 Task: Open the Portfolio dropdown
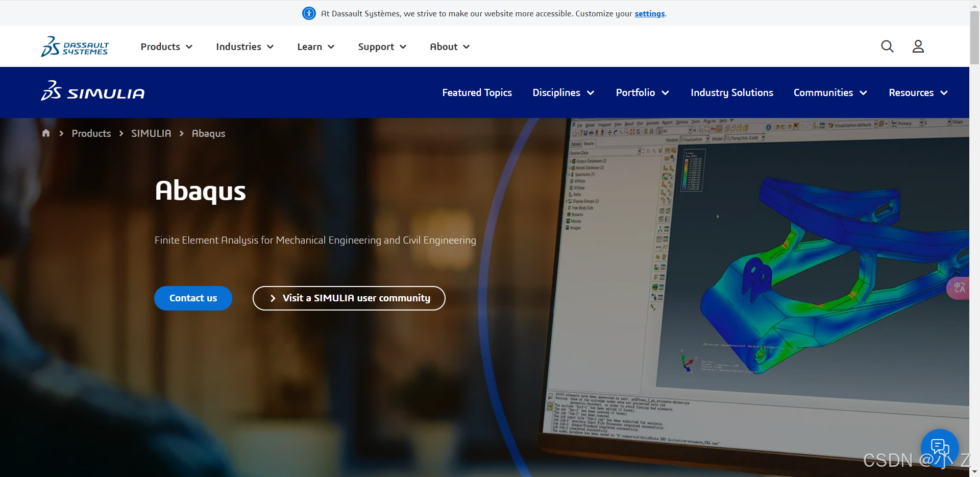(x=643, y=92)
